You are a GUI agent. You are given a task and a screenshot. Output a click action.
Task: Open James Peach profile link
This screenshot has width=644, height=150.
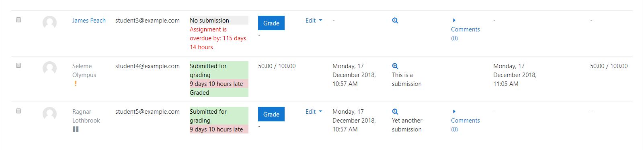point(89,21)
